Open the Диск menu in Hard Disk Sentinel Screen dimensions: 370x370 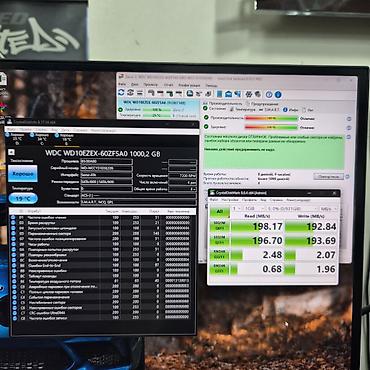pos(134,84)
